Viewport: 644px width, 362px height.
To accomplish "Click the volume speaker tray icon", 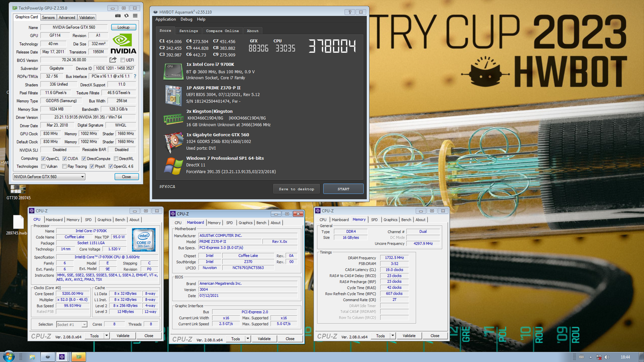I will 607,357.
